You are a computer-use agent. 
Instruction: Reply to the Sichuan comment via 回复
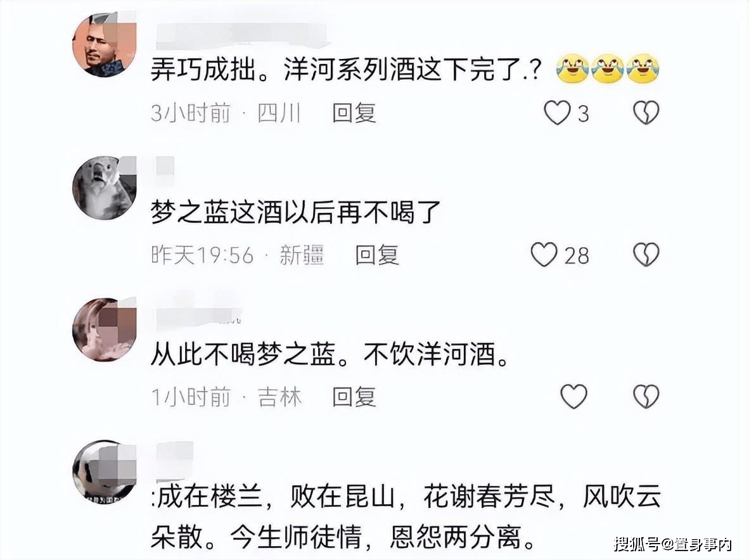[354, 113]
